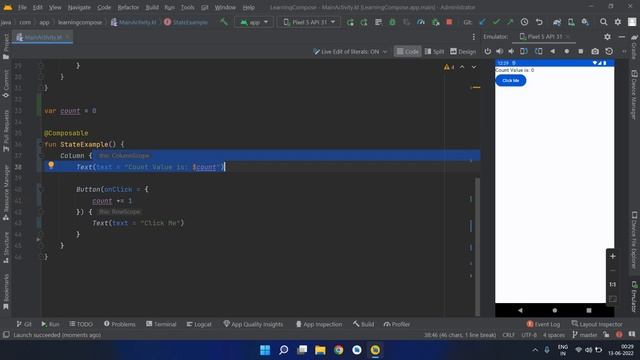Image resolution: width=640 pixels, height=360 pixels.
Task: Click emulator zoom in plus button
Action: point(613,256)
